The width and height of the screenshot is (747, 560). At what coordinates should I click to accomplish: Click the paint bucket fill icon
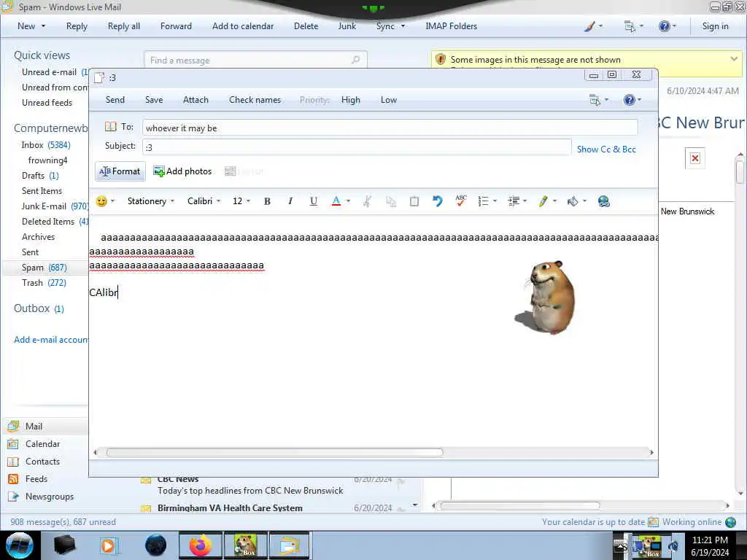point(573,201)
